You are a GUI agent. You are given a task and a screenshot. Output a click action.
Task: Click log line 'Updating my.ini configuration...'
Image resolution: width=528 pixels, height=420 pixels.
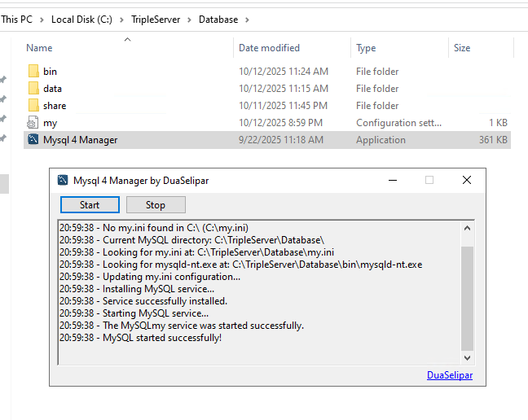coord(150,277)
